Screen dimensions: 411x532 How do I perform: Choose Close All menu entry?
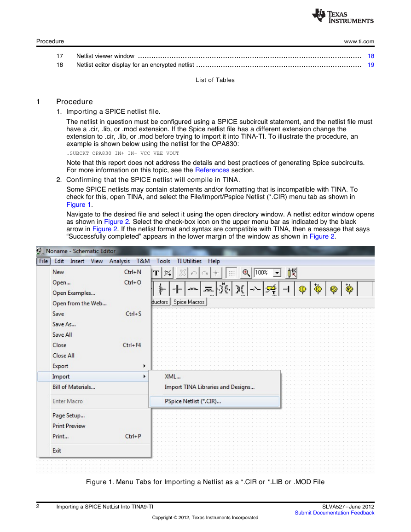93,356
